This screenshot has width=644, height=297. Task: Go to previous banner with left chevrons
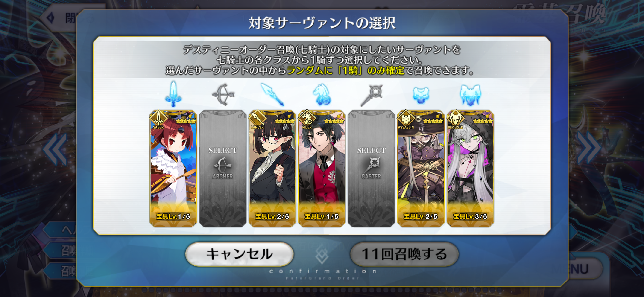(56, 149)
